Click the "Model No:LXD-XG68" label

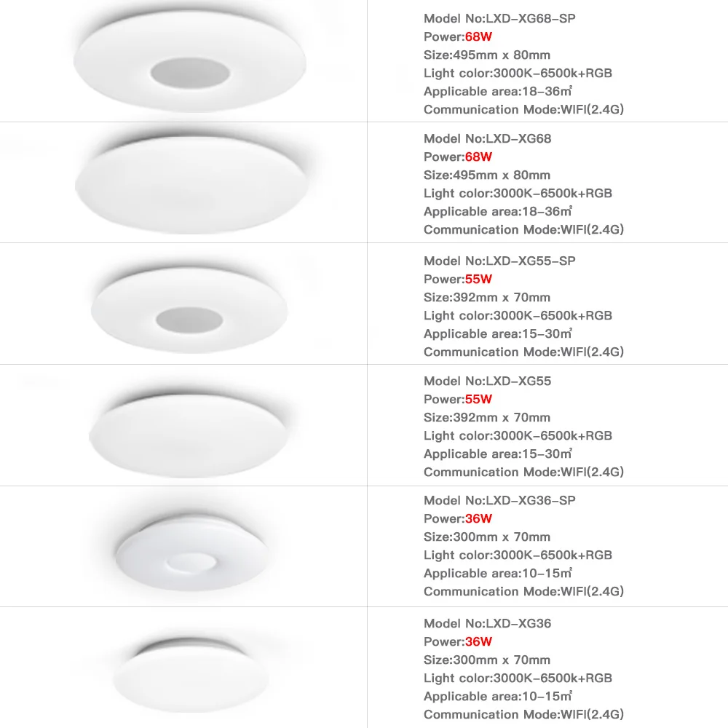(x=488, y=138)
